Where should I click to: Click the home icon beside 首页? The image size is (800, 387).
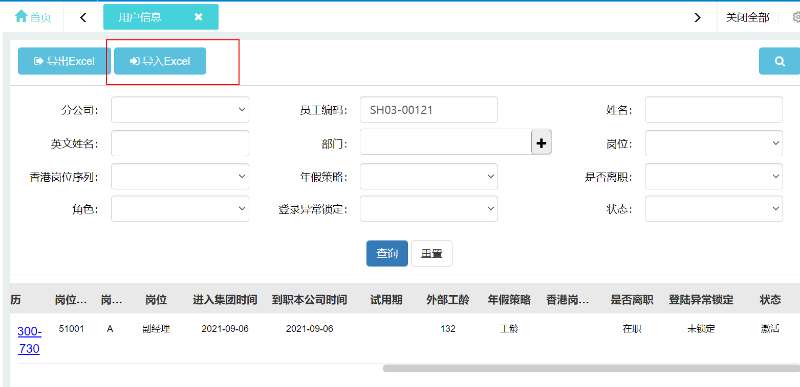(x=20, y=16)
